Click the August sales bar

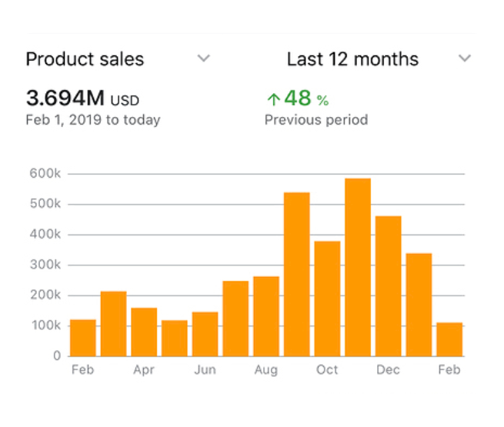pos(266,316)
